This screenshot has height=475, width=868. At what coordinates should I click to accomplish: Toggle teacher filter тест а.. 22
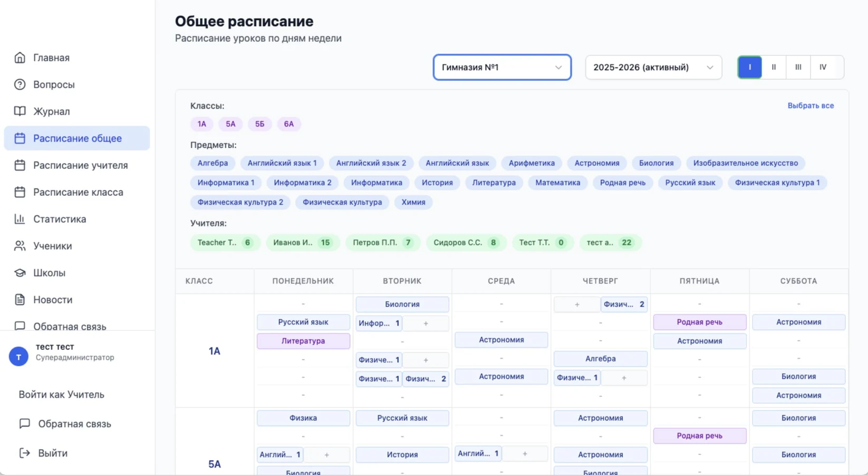click(610, 243)
